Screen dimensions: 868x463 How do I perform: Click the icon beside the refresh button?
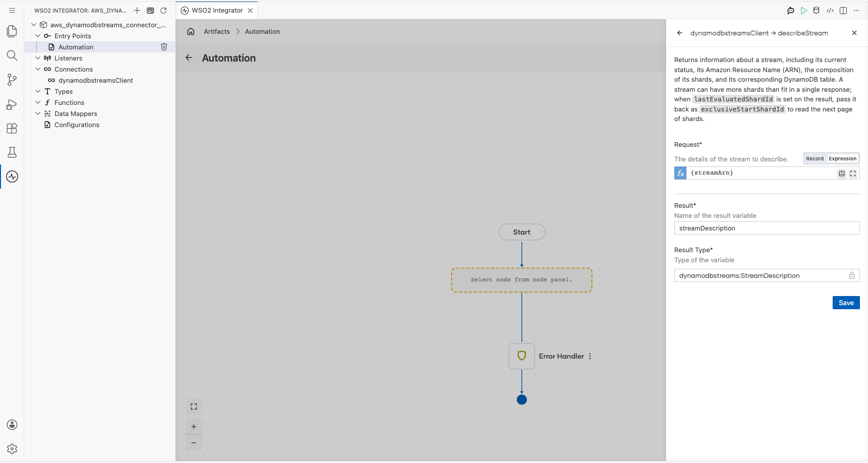tap(150, 10)
